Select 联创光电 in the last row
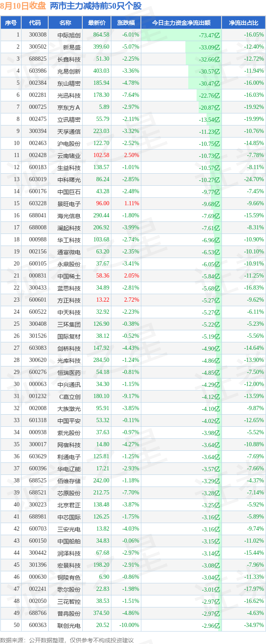The width and height of the screenshot is (266, 644). (69, 625)
